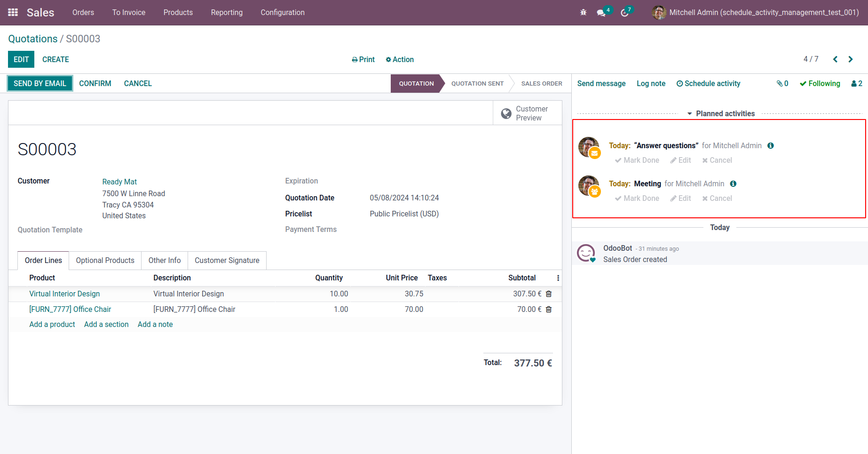Click the Subtotal column header

click(522, 278)
